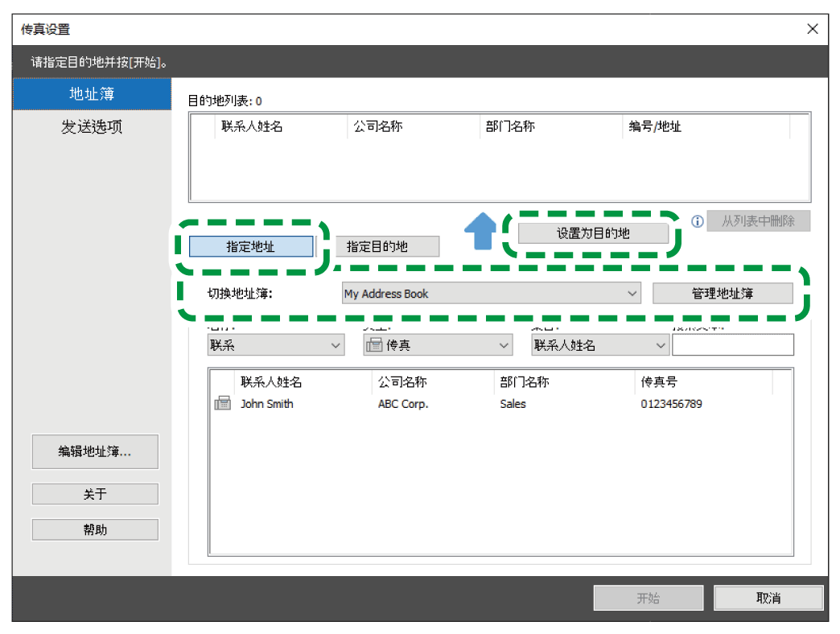Click the 指定地址 button

click(x=251, y=247)
